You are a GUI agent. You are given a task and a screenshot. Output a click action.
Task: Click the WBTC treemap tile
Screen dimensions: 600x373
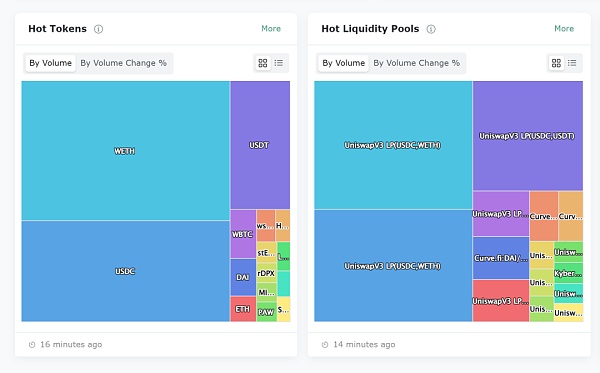click(x=243, y=234)
